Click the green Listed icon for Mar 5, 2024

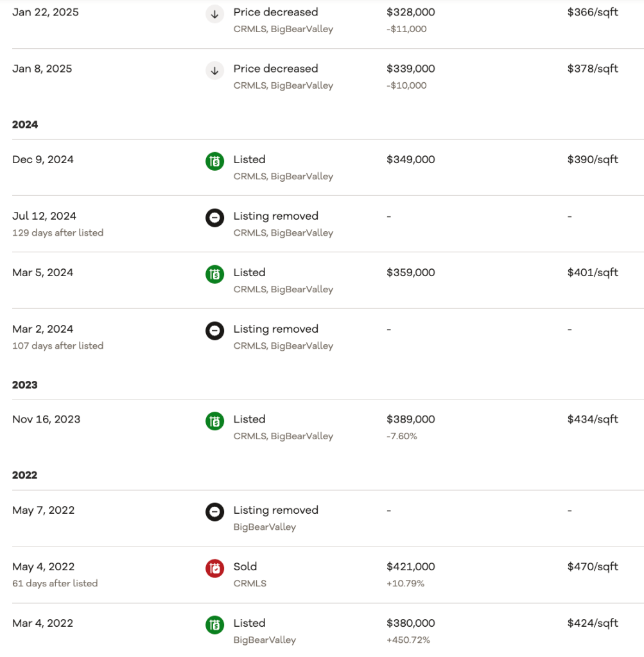click(214, 274)
